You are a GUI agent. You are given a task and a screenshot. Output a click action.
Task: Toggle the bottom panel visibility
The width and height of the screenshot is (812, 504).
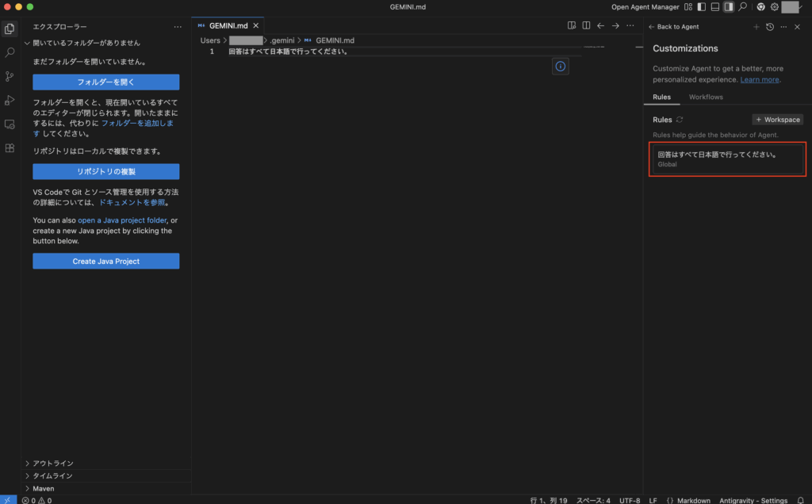(714, 7)
